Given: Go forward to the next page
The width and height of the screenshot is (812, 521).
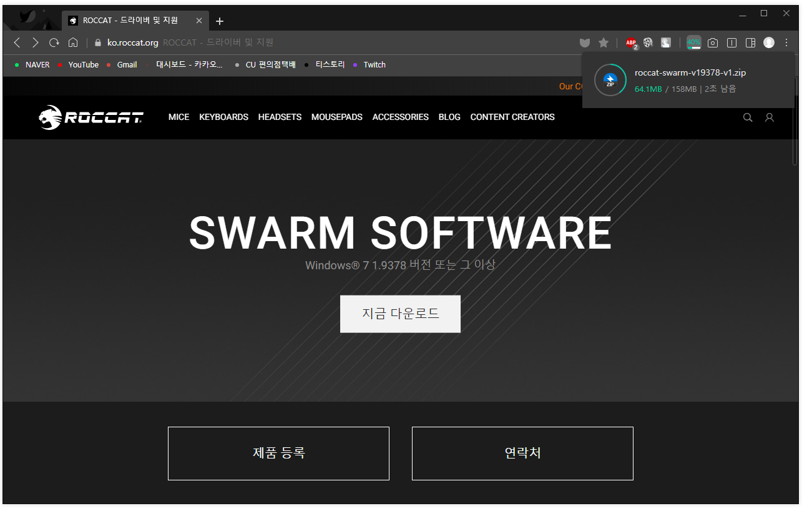Looking at the screenshot, I should pyautogui.click(x=36, y=42).
